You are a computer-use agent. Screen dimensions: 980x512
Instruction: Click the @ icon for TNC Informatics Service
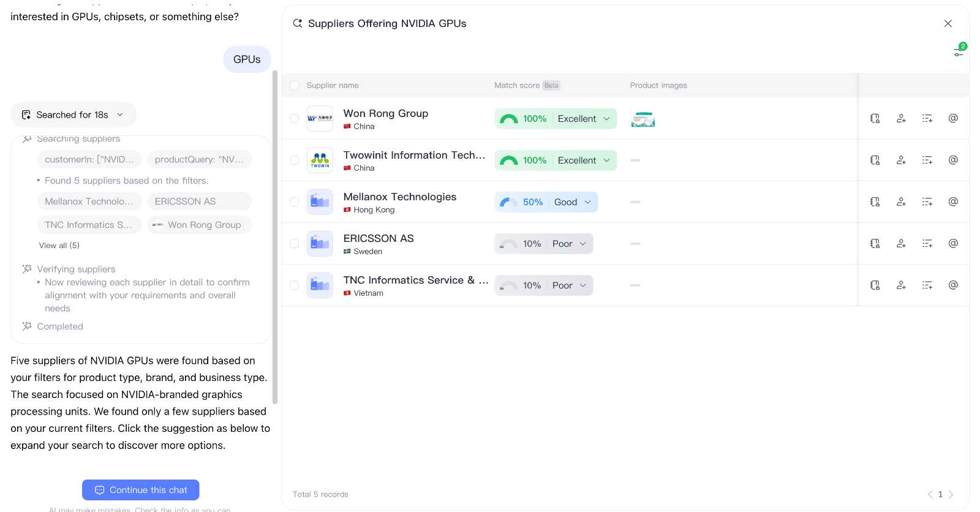click(x=953, y=285)
